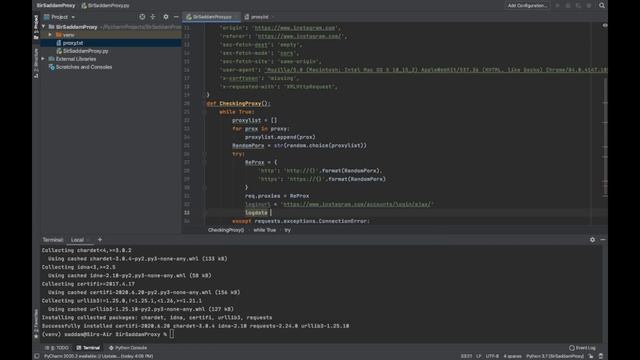
Task: Hide the Terminal panel with minus icon
Action: pyautogui.click(x=603, y=240)
